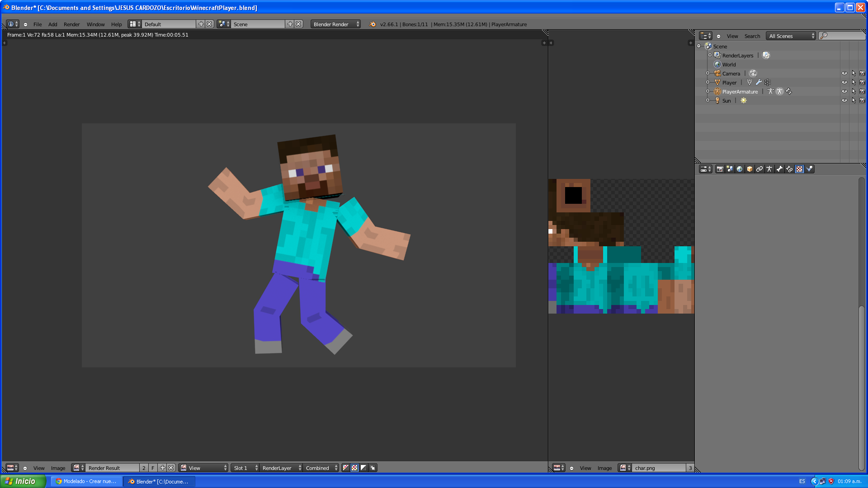Open the Texture properties checker tab
This screenshot has width=868, height=488.
pyautogui.click(x=799, y=169)
